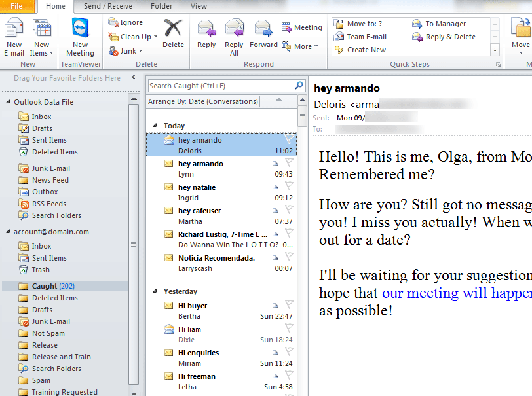Follow the 'our meeting will happen' link

coord(457,293)
